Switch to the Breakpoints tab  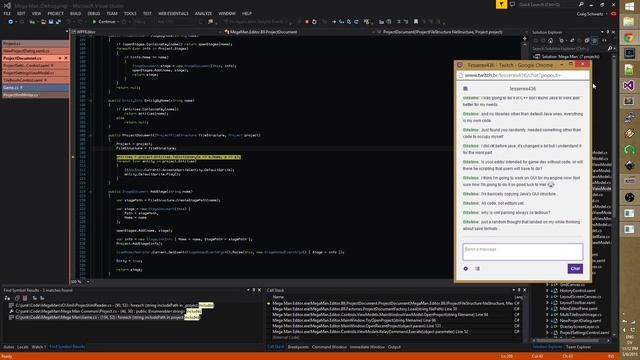pos(298,347)
